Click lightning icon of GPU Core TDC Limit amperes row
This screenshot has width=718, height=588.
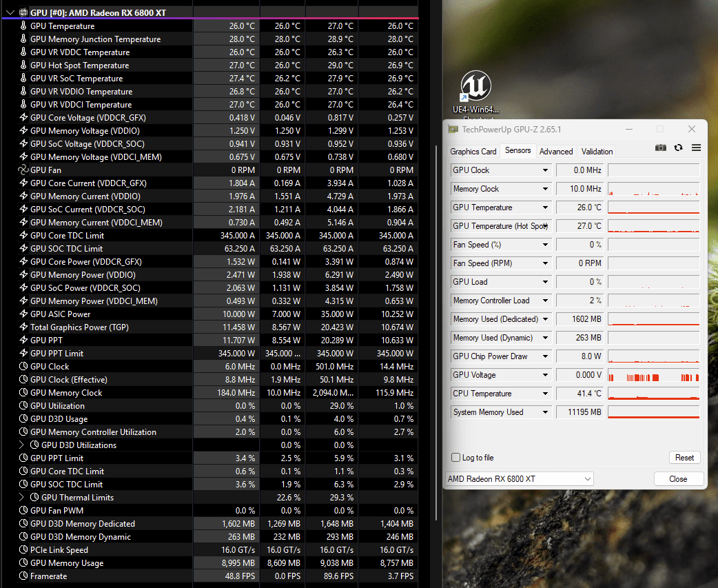coord(23,235)
